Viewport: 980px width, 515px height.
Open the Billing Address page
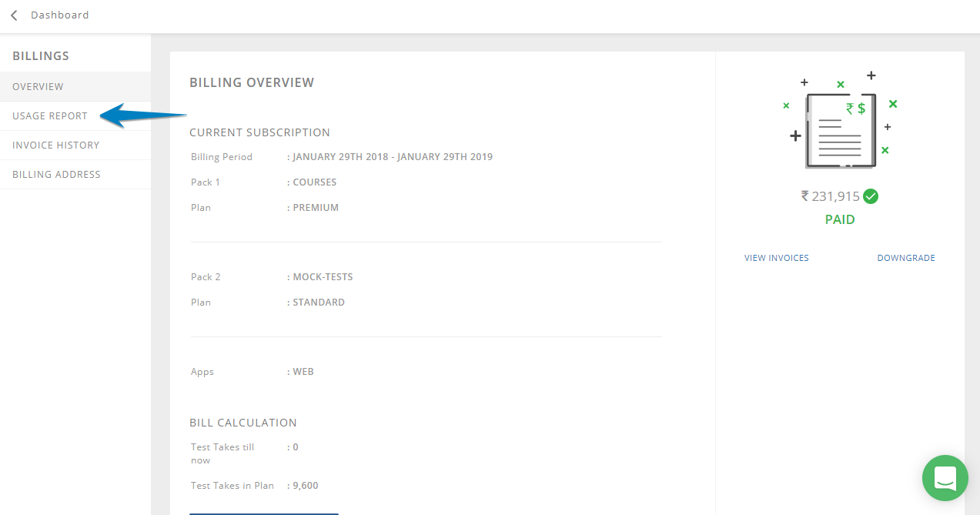click(56, 175)
